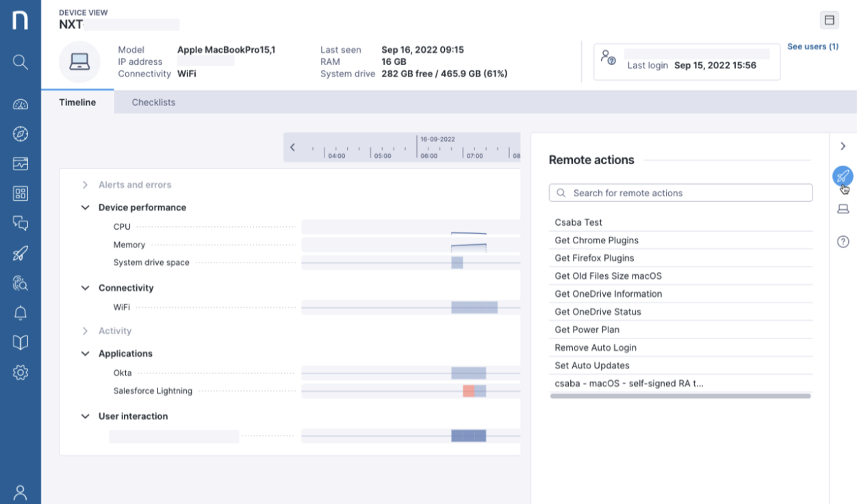This screenshot has height=504, width=857.
Task: Expand the Alerts and errors section
Action: (x=85, y=185)
